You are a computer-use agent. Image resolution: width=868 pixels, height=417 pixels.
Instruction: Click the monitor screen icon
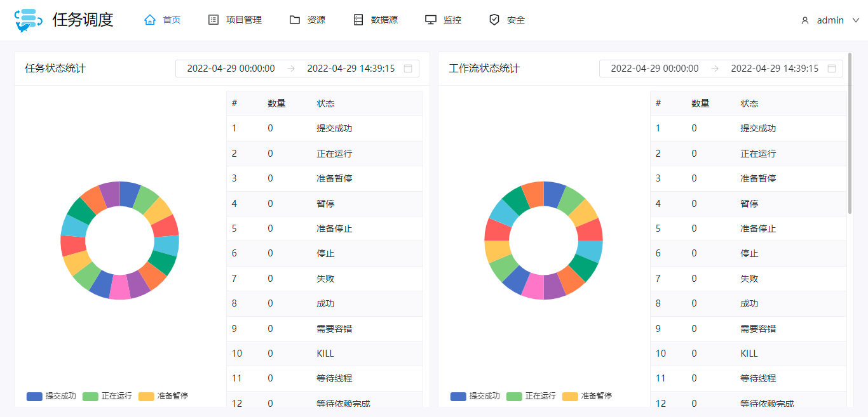coord(431,20)
